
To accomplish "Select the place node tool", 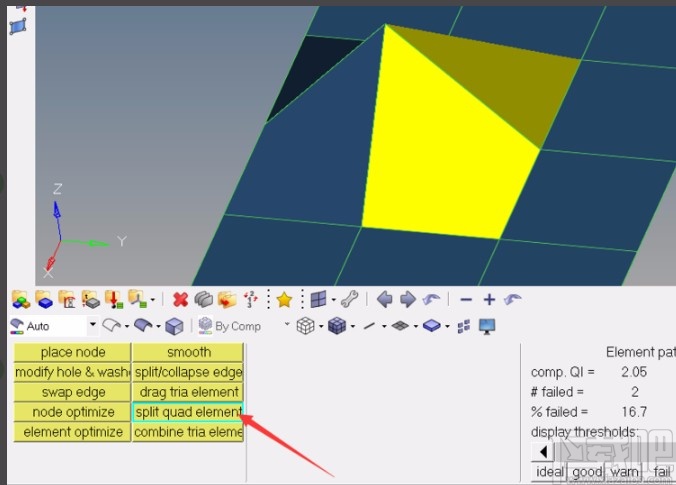I will point(72,352).
